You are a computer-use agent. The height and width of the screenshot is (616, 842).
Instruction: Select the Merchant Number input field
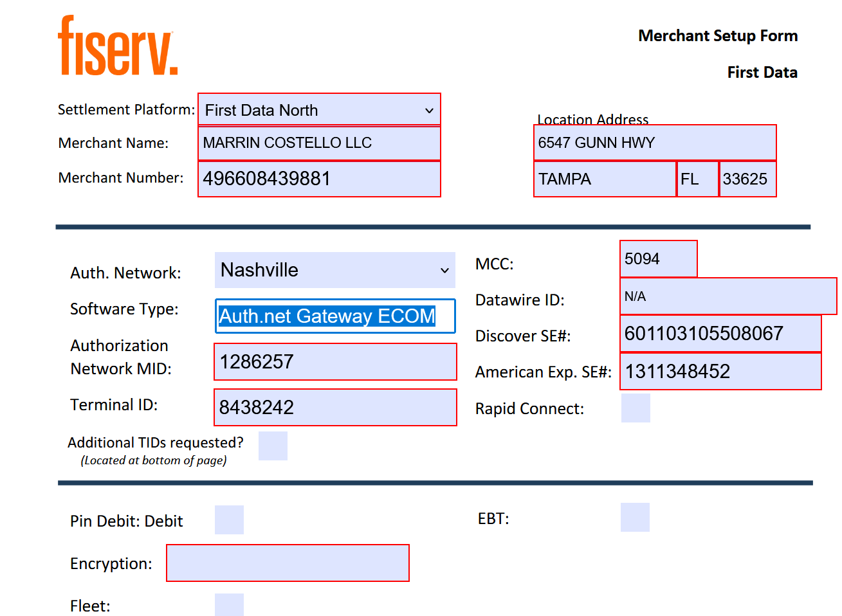319,179
